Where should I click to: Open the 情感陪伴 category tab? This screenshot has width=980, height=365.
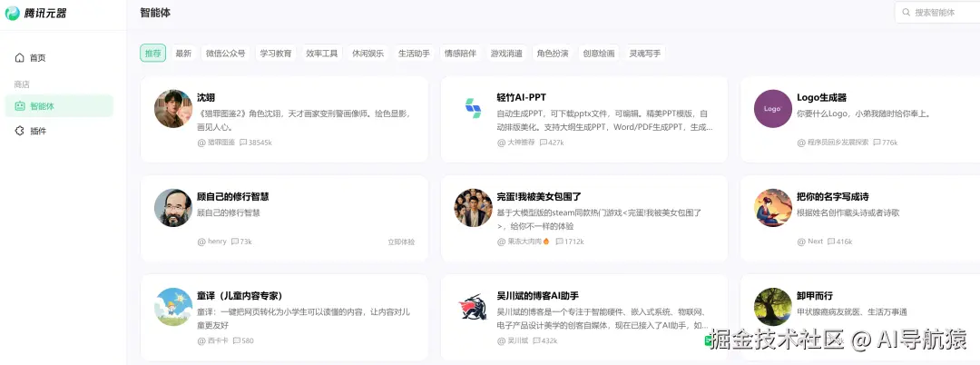point(460,54)
